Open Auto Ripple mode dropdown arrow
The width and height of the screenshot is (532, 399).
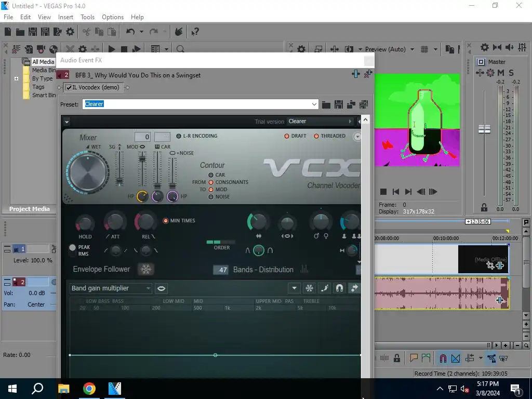click(481, 358)
